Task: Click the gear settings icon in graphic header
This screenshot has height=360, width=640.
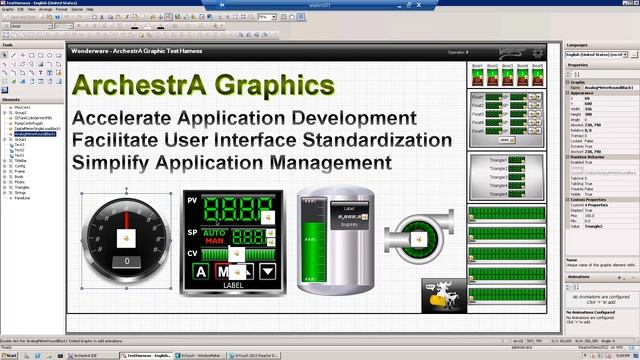Action: pyautogui.click(x=538, y=53)
